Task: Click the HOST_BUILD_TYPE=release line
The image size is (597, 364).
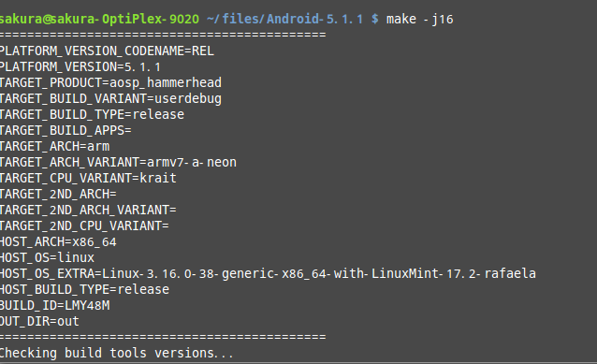Action: pos(84,290)
